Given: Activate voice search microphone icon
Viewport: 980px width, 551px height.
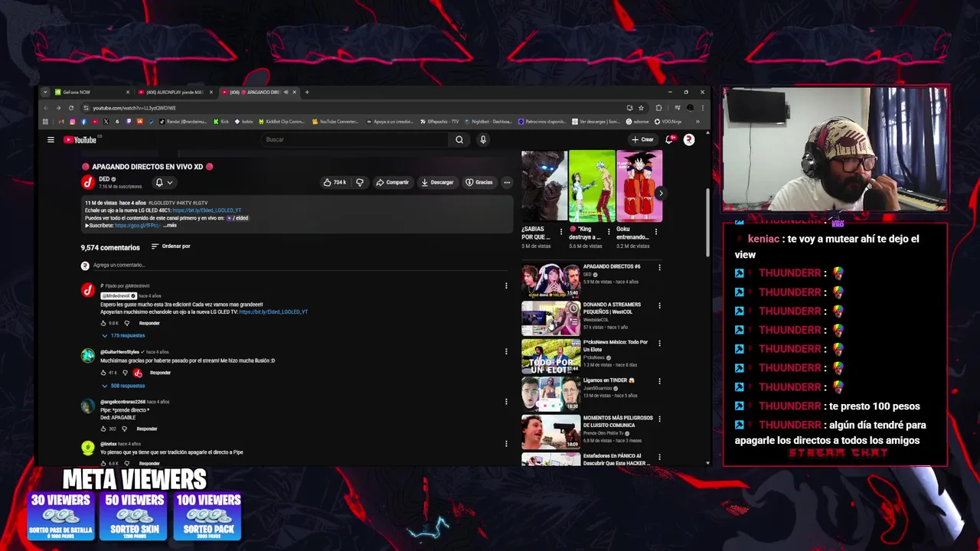Looking at the screenshot, I should coord(482,140).
